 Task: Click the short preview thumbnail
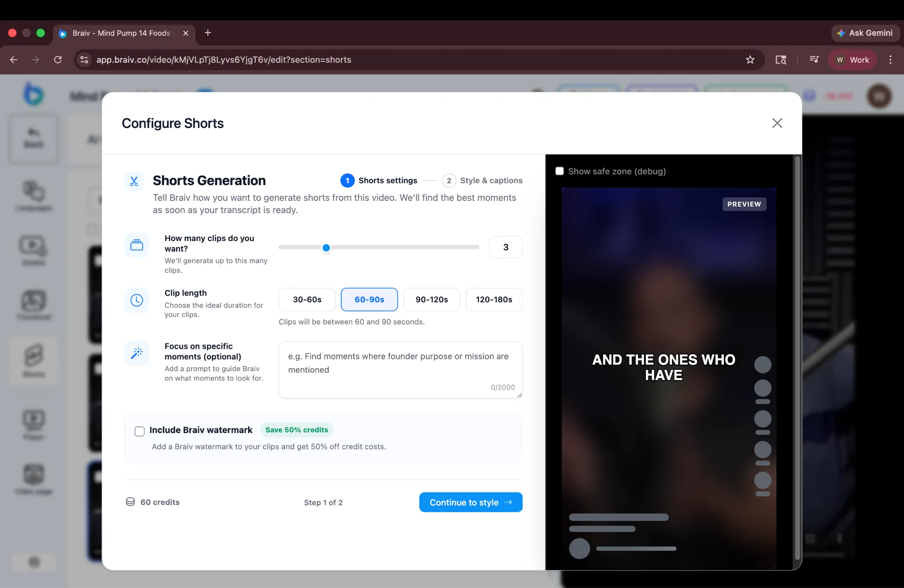coord(669,378)
